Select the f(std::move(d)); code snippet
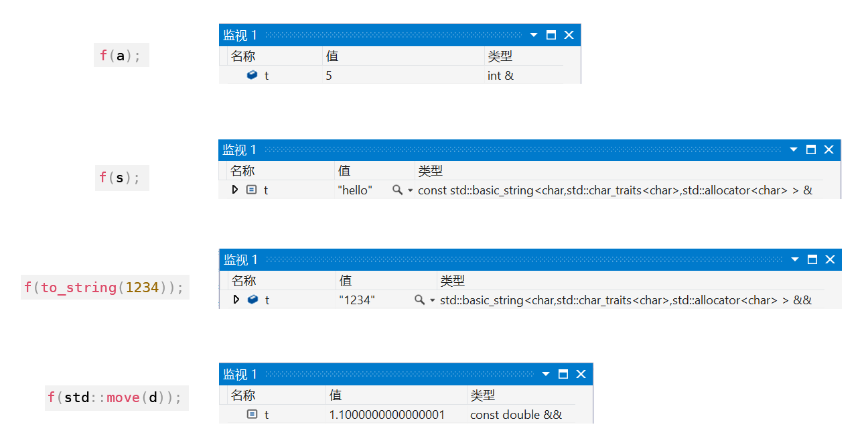 [x=117, y=397]
